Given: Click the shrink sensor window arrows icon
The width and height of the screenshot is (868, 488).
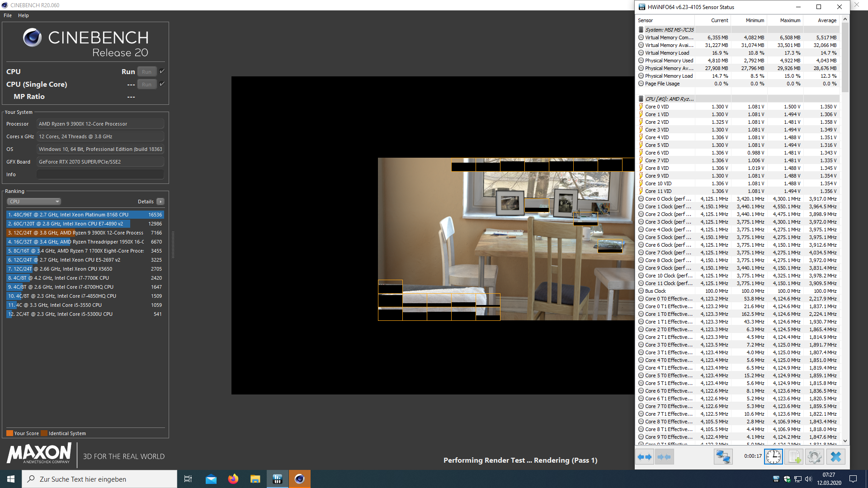Looking at the screenshot, I should click(x=664, y=457).
